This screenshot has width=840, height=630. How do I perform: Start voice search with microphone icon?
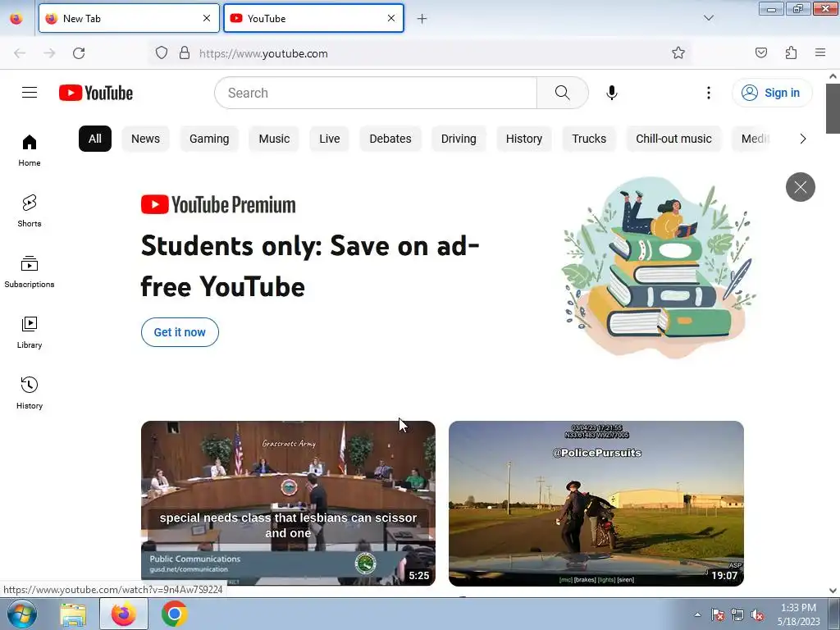click(612, 93)
